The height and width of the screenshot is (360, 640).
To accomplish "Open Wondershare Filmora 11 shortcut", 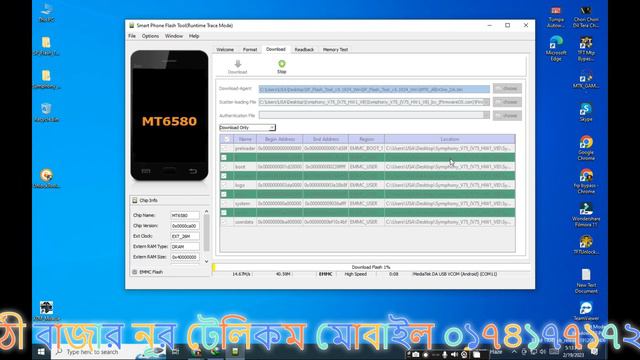I will [x=586, y=215].
